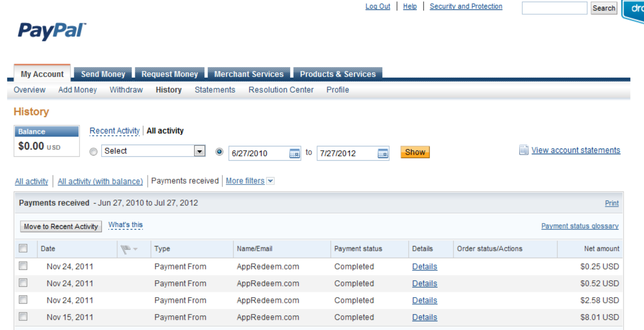Open Details for the $8.01 USD payment
Screen dimensions: 644x330
(425, 317)
